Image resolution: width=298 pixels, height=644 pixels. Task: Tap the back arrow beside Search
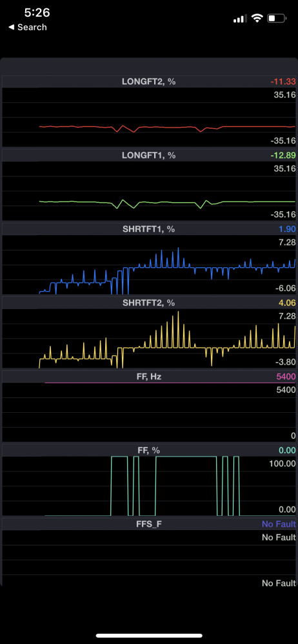12,27
